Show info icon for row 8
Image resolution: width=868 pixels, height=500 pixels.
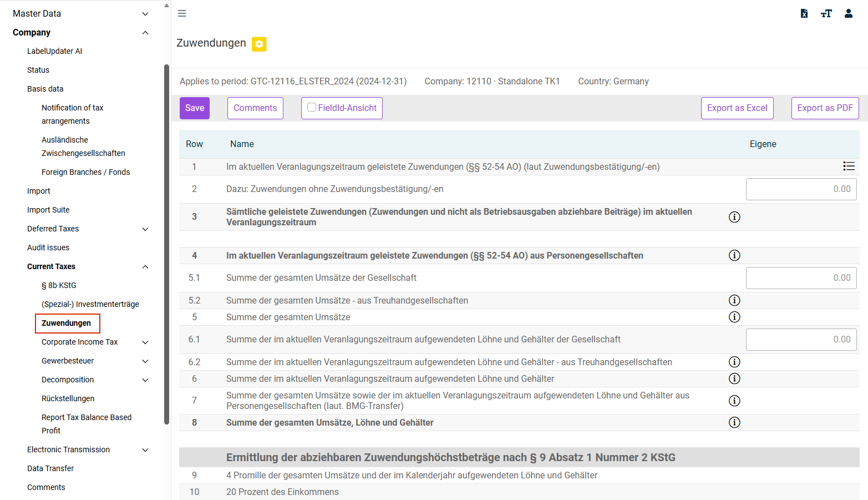pyautogui.click(x=734, y=422)
